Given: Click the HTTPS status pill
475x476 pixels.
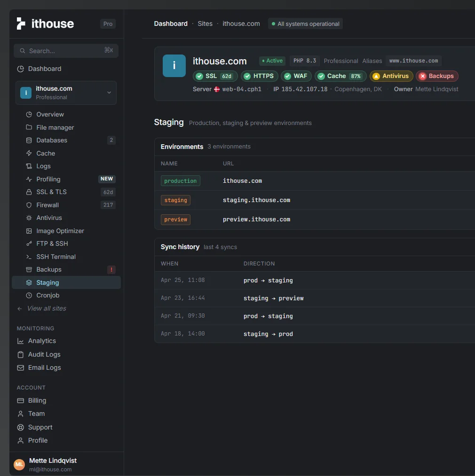Looking at the screenshot, I should (x=259, y=76).
